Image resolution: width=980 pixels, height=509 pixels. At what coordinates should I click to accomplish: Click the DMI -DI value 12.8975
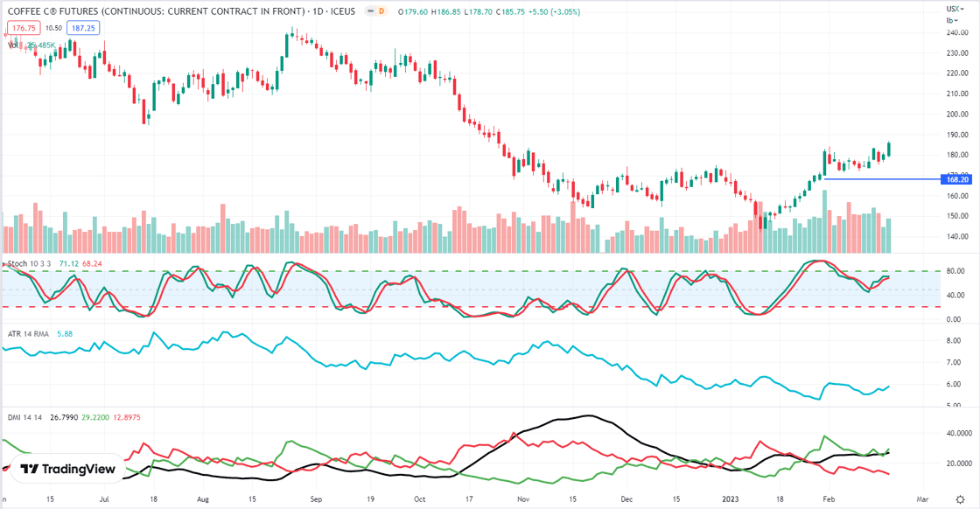tap(127, 417)
